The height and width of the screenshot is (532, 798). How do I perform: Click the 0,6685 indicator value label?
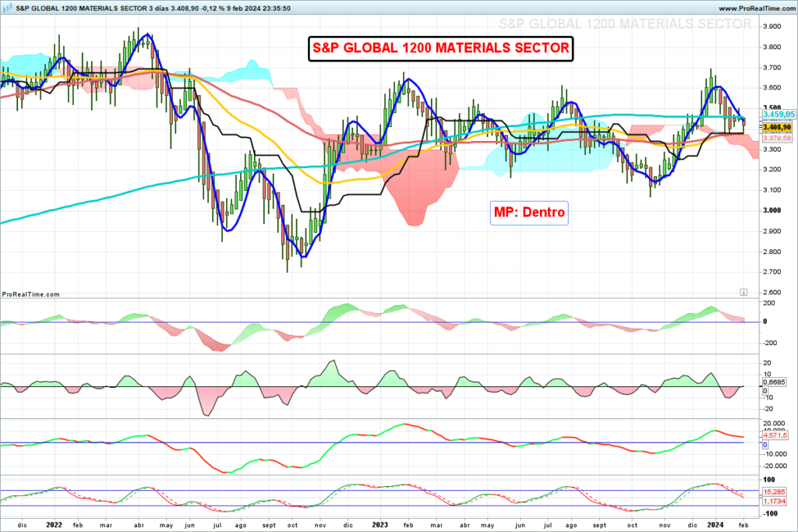(x=774, y=382)
